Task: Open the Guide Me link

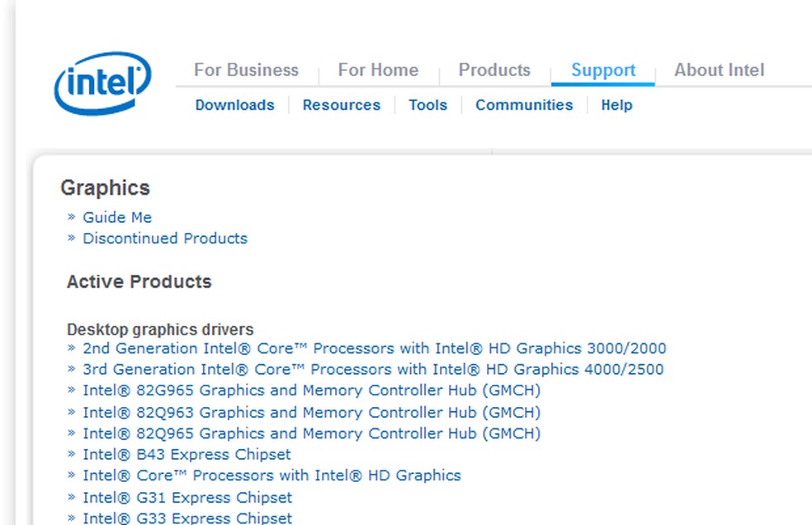Action: coord(117,217)
